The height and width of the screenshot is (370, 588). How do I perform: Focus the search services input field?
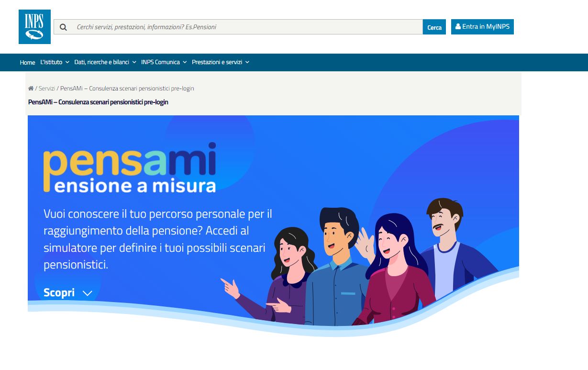tap(247, 27)
